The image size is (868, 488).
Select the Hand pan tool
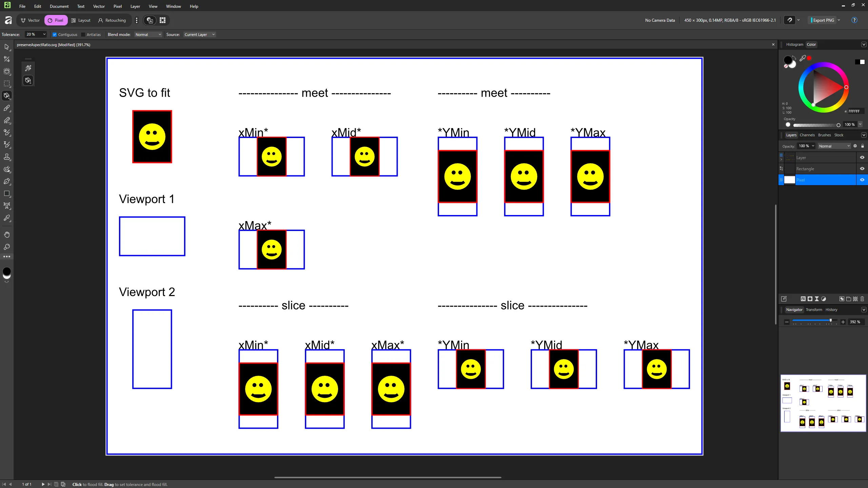[7, 235]
